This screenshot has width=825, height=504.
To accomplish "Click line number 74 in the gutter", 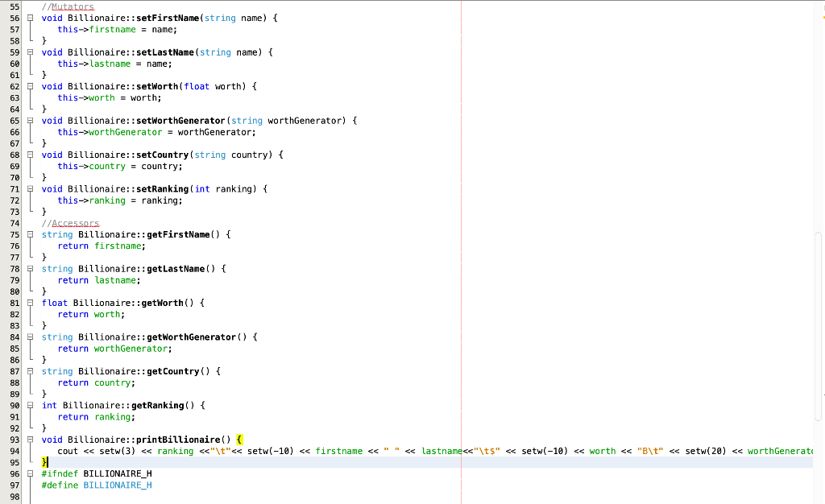I will click(14, 223).
